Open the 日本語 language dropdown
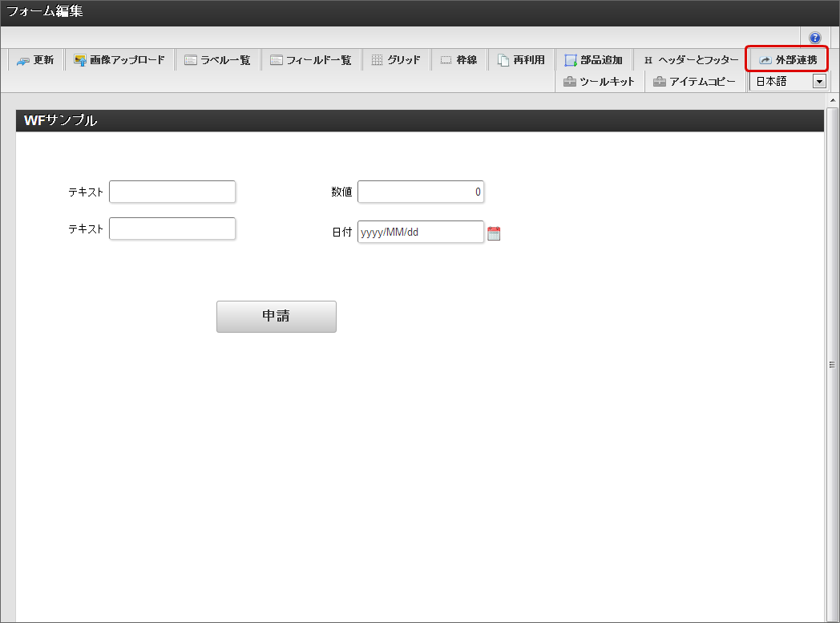This screenshot has width=840, height=623. coord(788,82)
